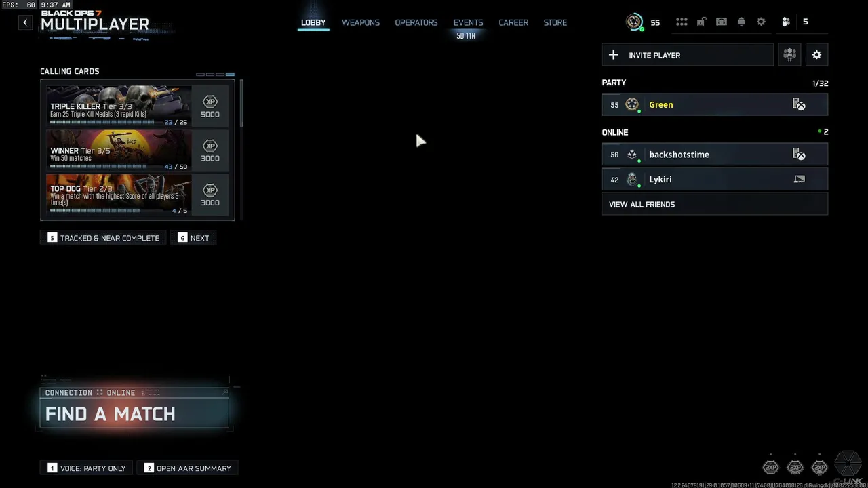Click the 'Connection :: Online' status label
The image size is (868, 488).
pos(90,392)
